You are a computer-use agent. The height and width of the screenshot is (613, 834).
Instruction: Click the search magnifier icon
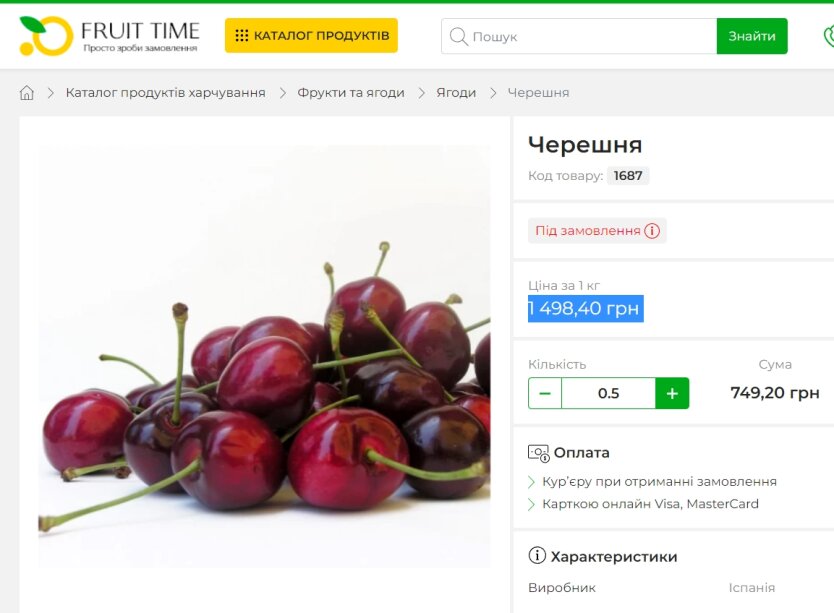(458, 36)
